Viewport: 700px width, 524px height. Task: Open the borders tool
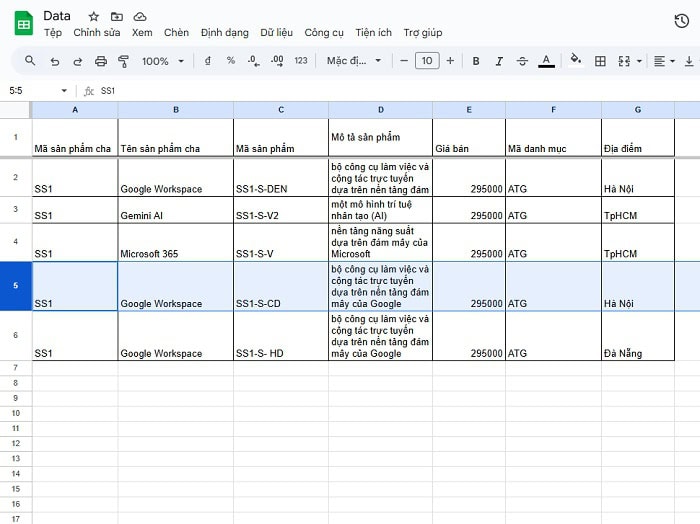pyautogui.click(x=600, y=61)
